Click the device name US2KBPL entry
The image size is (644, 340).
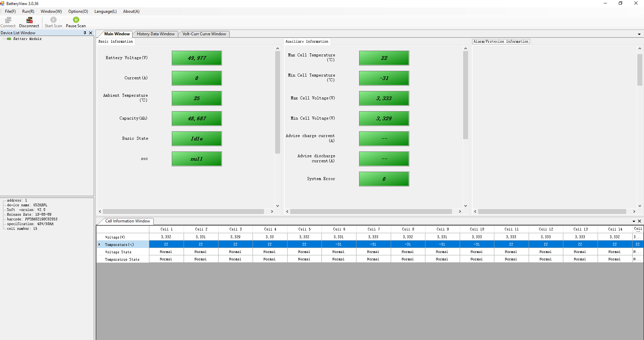point(27,205)
